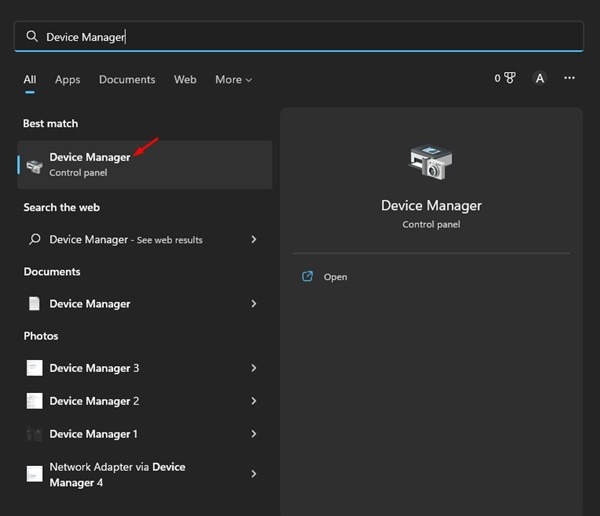
Task: Select the Device Manager 2 photo thumbnail
Action: pyautogui.click(x=35, y=401)
